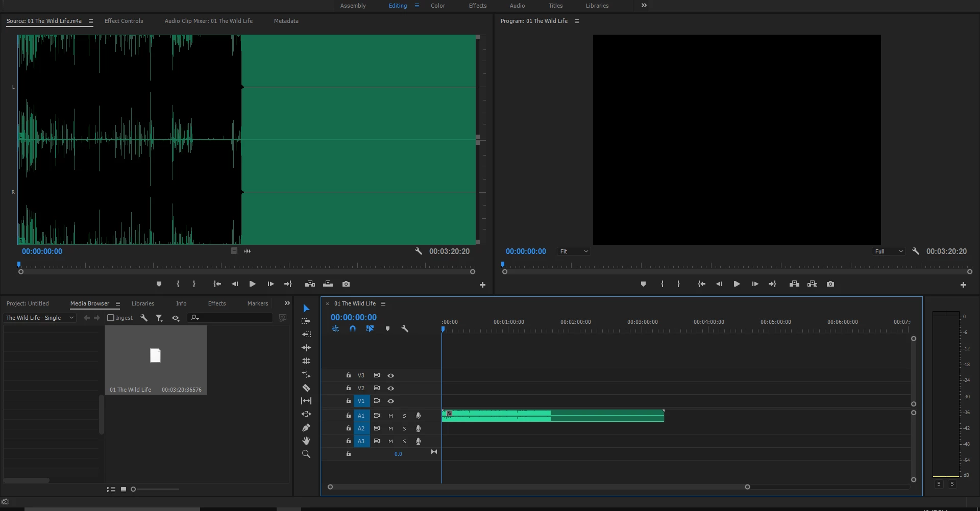
Task: Toggle track lock for A3
Action: [349, 441]
